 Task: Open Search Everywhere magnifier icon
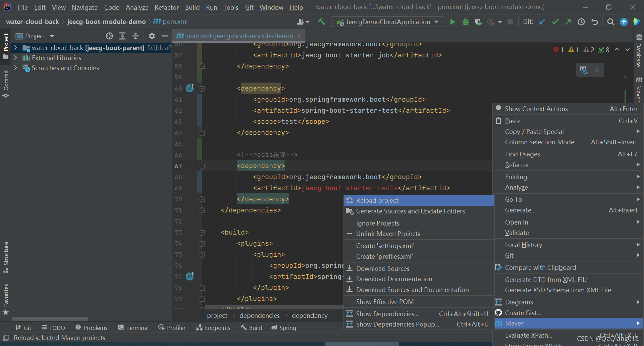(x=611, y=22)
